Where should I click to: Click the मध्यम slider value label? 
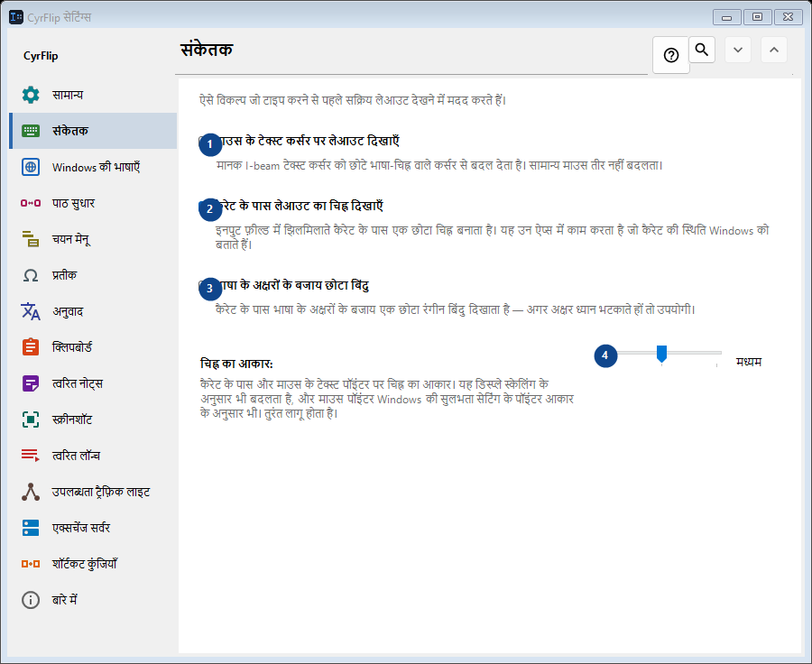[749, 362]
